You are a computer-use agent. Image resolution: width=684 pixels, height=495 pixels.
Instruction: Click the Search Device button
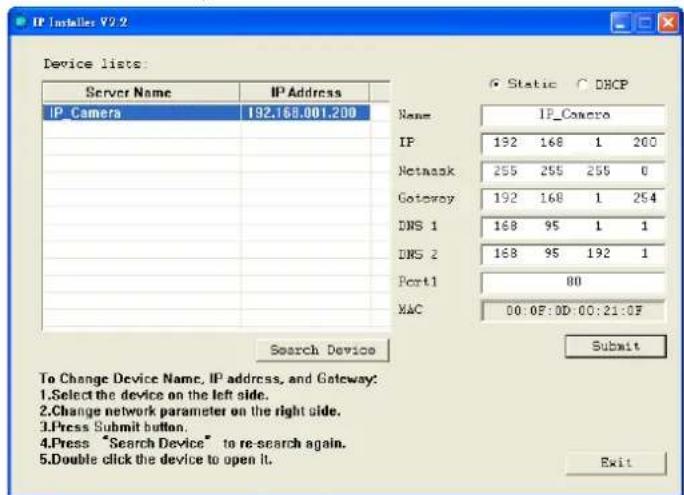click(322, 350)
